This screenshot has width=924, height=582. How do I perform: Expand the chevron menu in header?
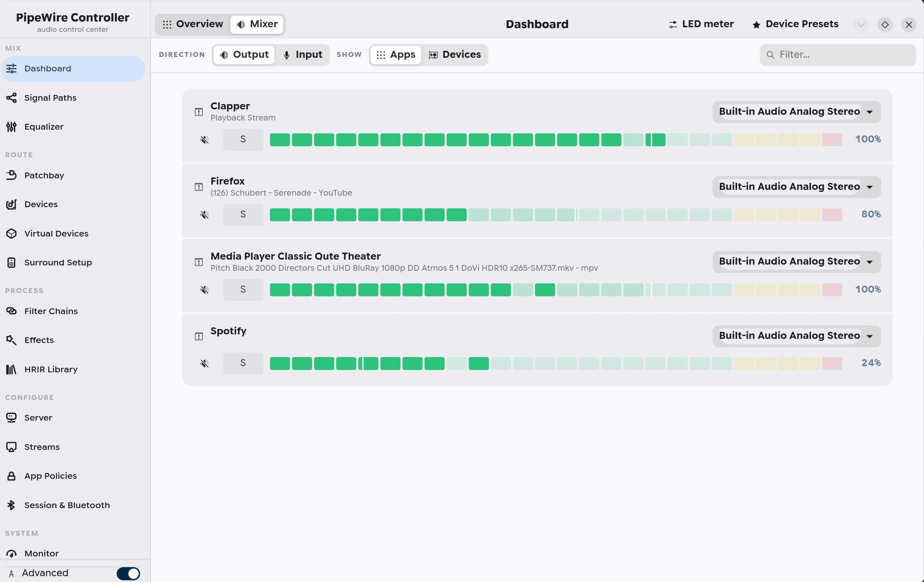pos(861,25)
